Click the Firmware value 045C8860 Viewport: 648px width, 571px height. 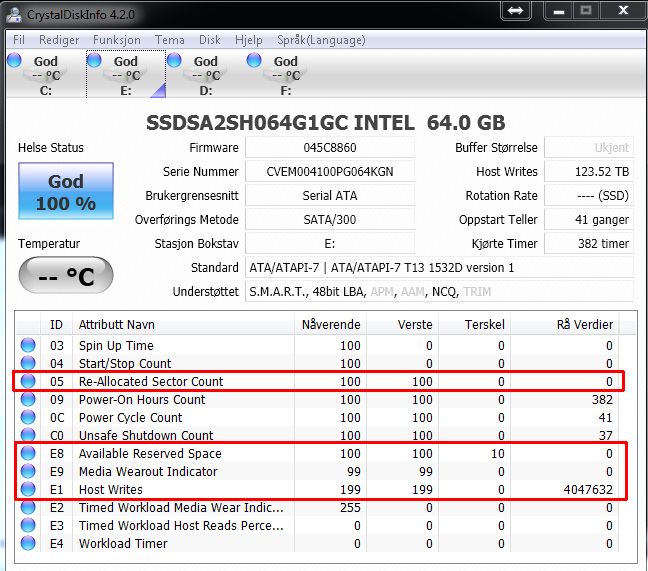coord(330,148)
